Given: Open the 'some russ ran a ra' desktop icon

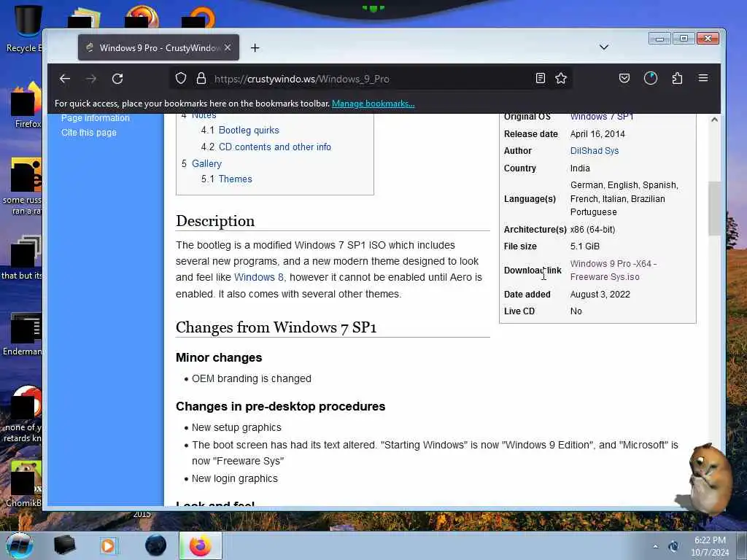Looking at the screenshot, I should click(x=23, y=187).
